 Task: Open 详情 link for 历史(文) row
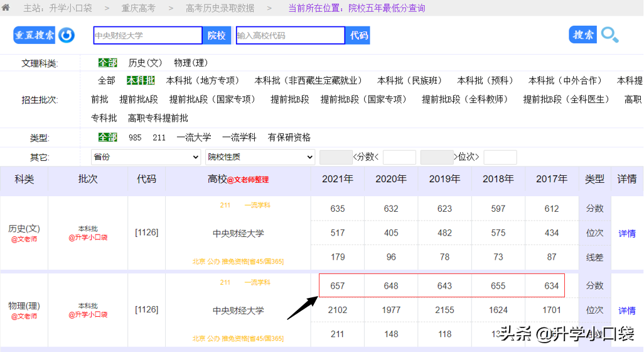[627, 234]
